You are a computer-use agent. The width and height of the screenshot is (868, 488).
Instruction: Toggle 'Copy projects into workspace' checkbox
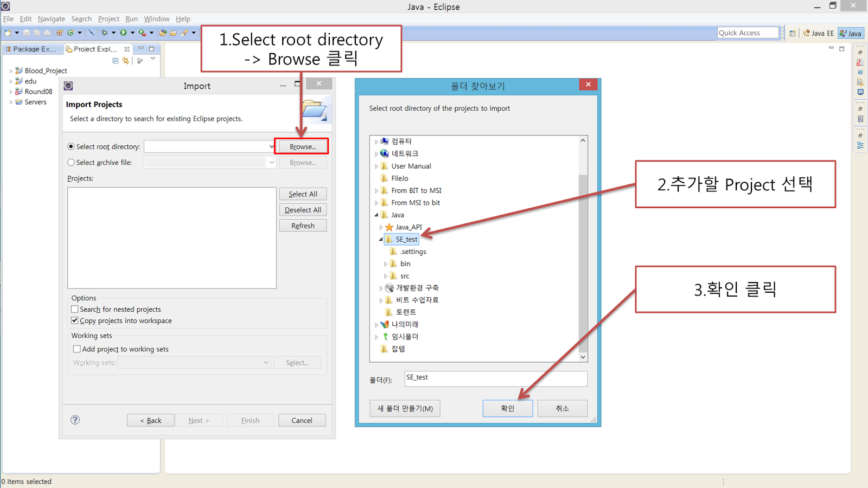click(x=75, y=320)
